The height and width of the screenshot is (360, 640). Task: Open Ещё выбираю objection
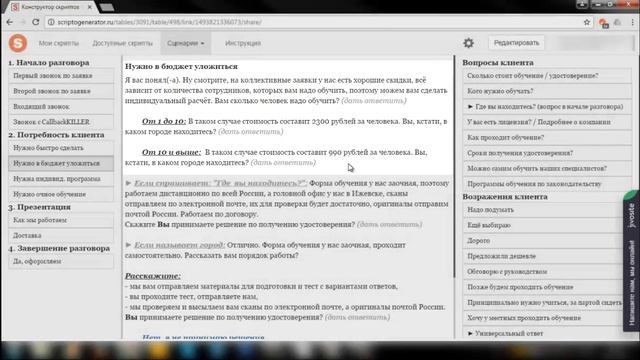(543, 225)
